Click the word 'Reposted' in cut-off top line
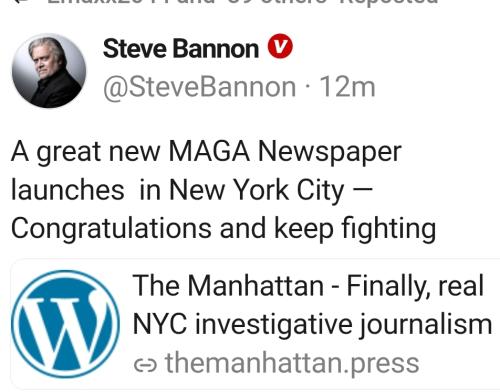The image size is (500, 392). 387,2
